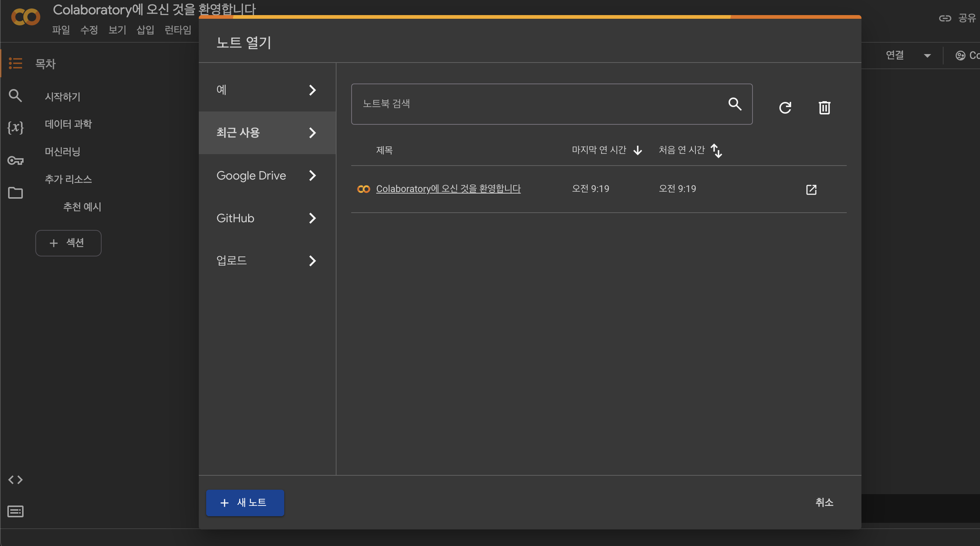Image resolution: width=980 pixels, height=546 pixels.
Task: Open the Colaboratory에 오신 것을 환영합니다 notebook link
Action: 448,189
